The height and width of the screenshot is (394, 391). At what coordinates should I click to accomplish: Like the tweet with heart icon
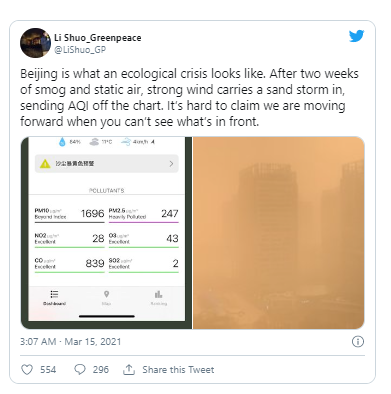pyautogui.click(x=27, y=370)
